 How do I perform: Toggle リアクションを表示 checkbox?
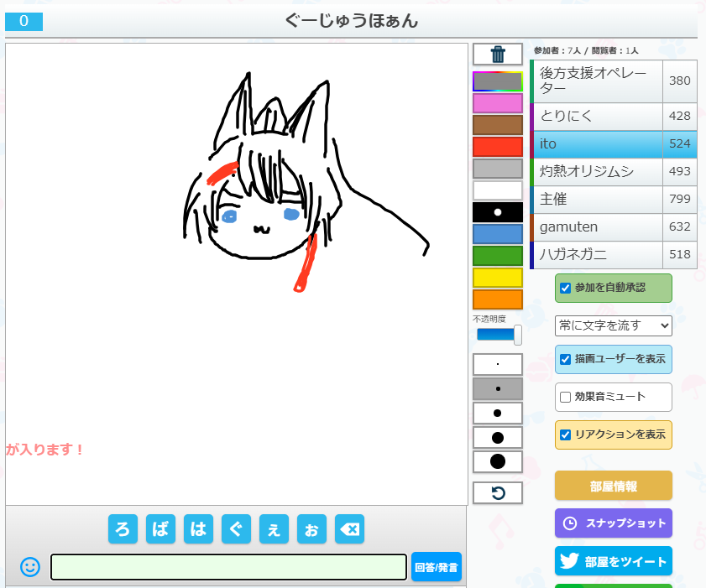(x=566, y=434)
